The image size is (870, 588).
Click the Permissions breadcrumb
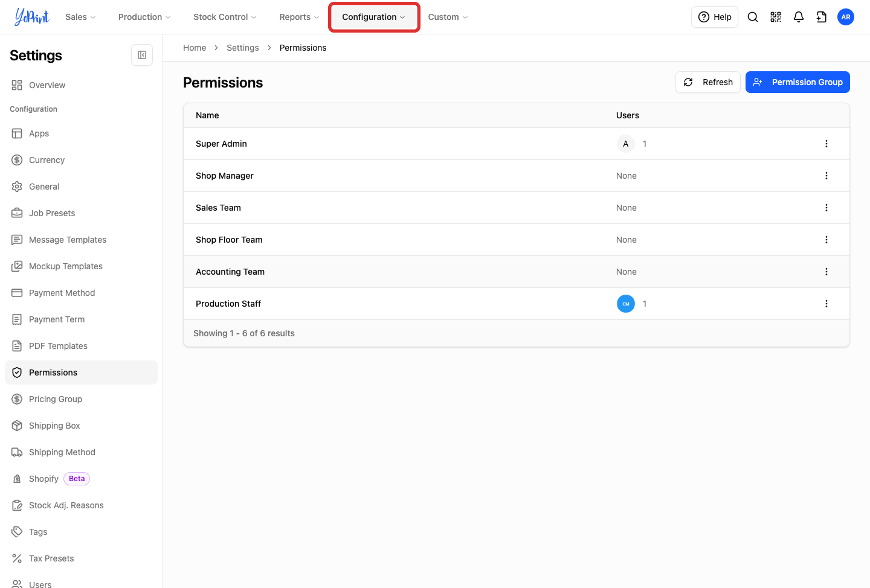tap(303, 48)
